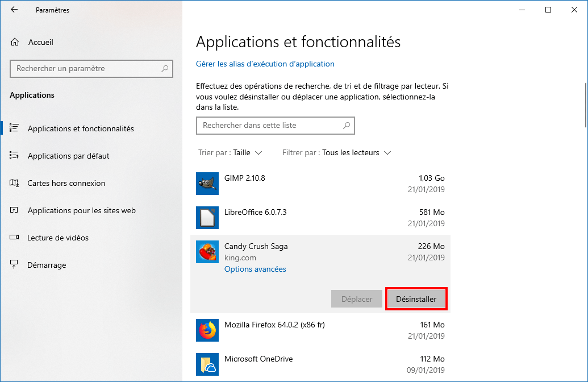Viewport: 588px width, 382px height.
Task: Select Applications et fonctionnalités in sidebar
Action: (x=81, y=128)
